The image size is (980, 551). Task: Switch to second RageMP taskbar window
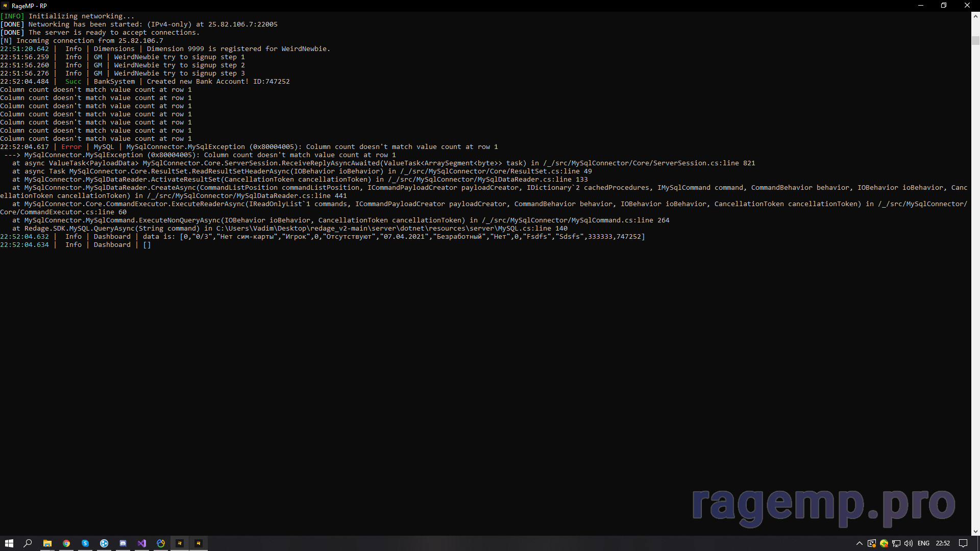tap(199, 543)
